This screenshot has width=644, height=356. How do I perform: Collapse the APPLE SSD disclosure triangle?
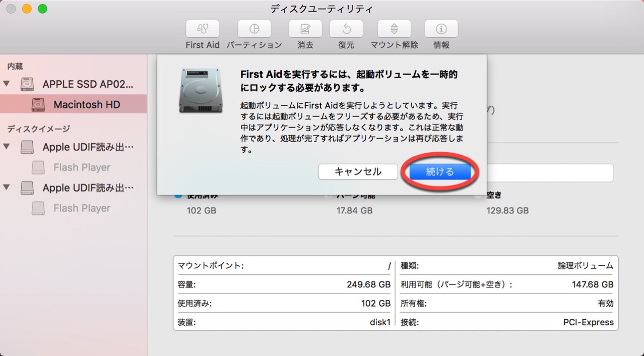click(x=7, y=84)
